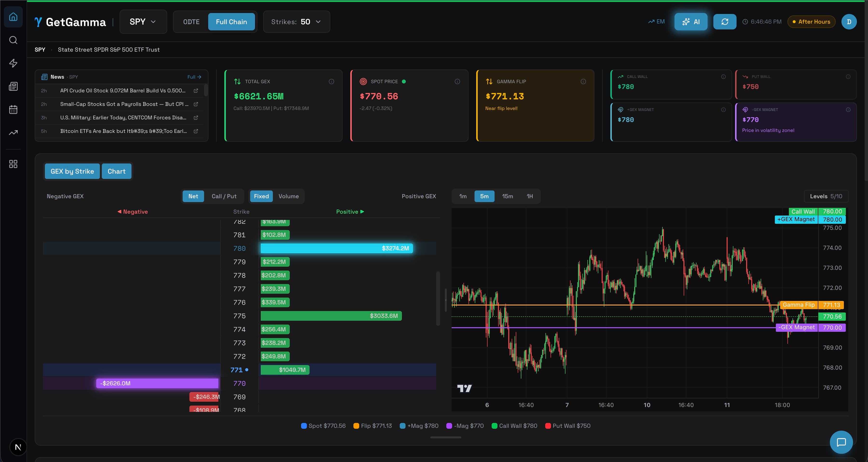868x462 pixels.
Task: Open the grid apps sidebar icon
Action: [13, 164]
